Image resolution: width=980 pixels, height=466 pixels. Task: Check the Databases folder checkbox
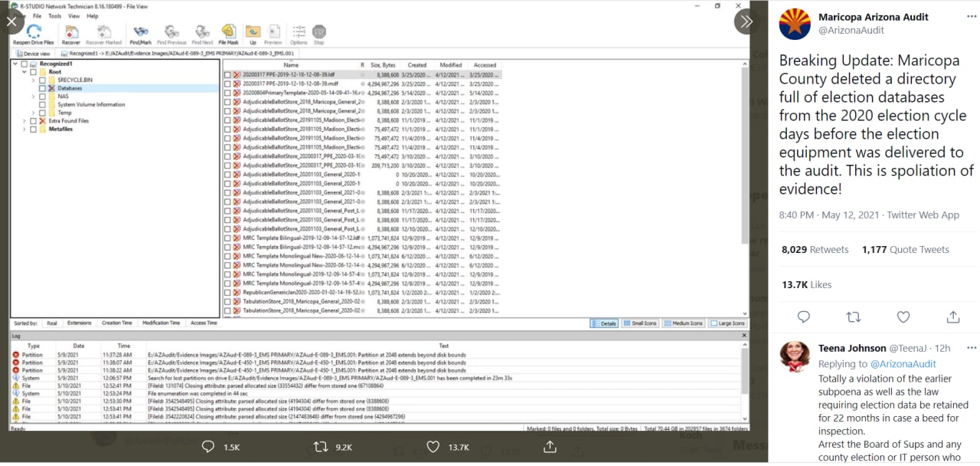42,88
